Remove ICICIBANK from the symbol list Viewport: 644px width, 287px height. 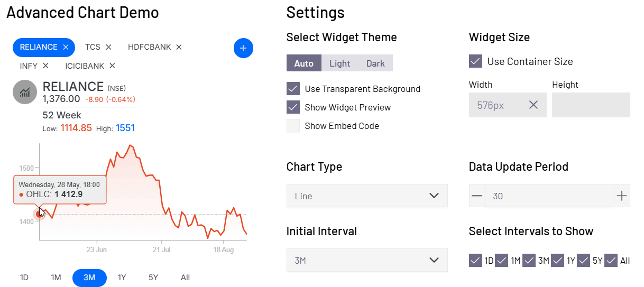tap(112, 66)
